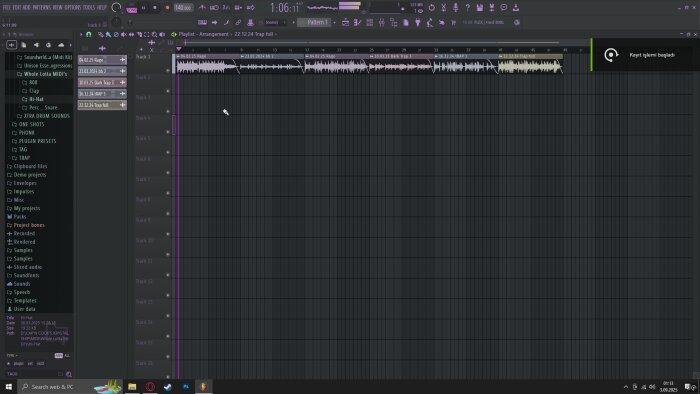Click the render/export icon beside save
700x394 pixels.
tap(492, 8)
